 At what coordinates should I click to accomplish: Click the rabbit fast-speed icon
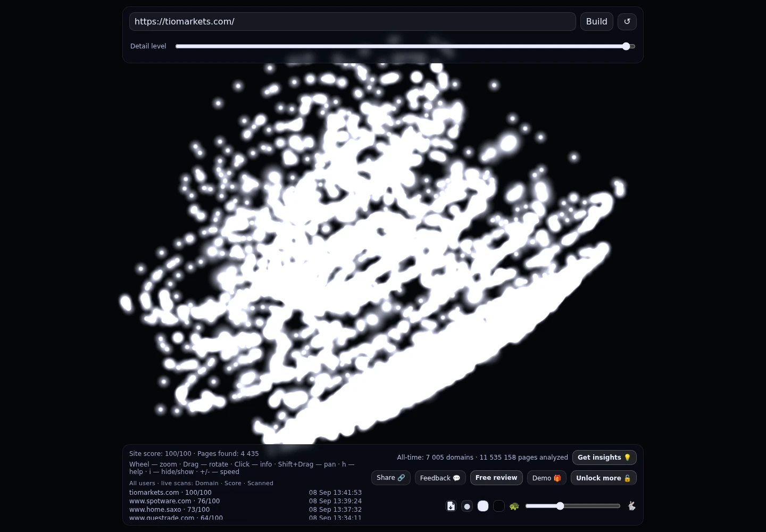coord(631,506)
